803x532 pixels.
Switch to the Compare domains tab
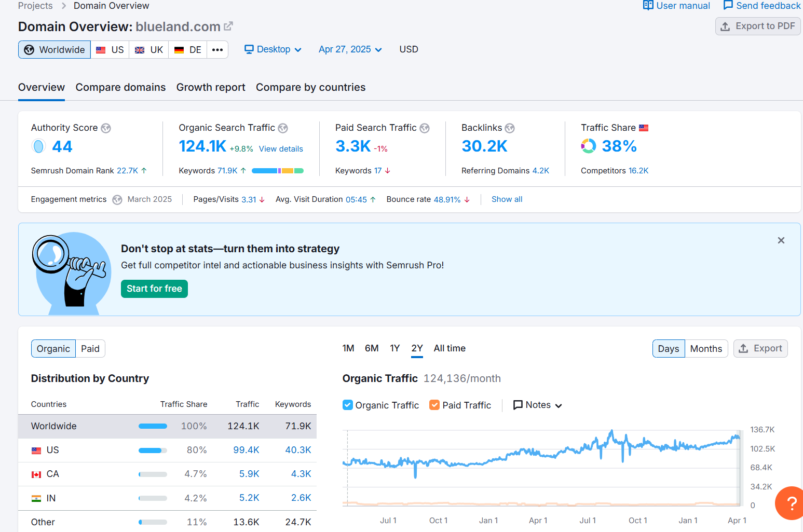(x=120, y=87)
